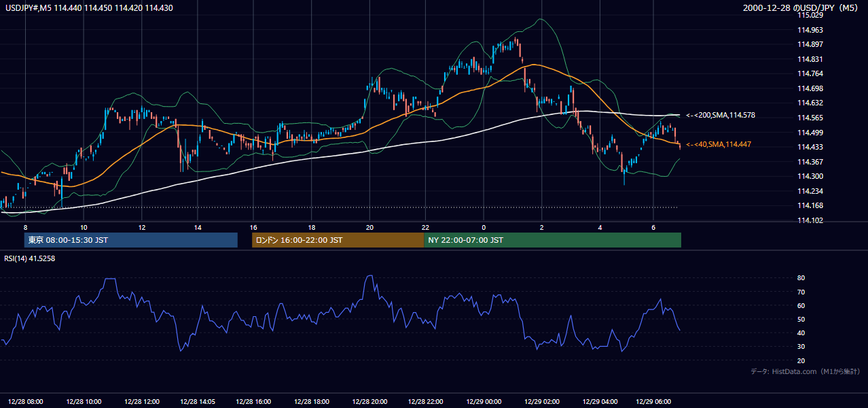Click bottom time label 12/28 22:00

pos(427,402)
